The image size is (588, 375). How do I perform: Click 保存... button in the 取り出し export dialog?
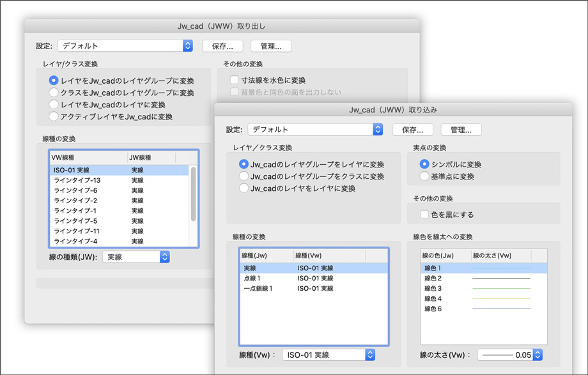[x=222, y=46]
